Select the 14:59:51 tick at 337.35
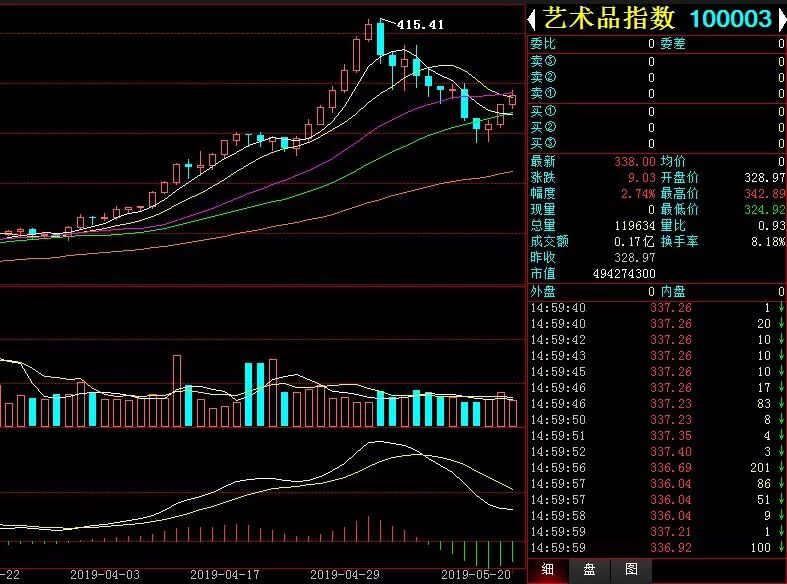 click(x=657, y=436)
